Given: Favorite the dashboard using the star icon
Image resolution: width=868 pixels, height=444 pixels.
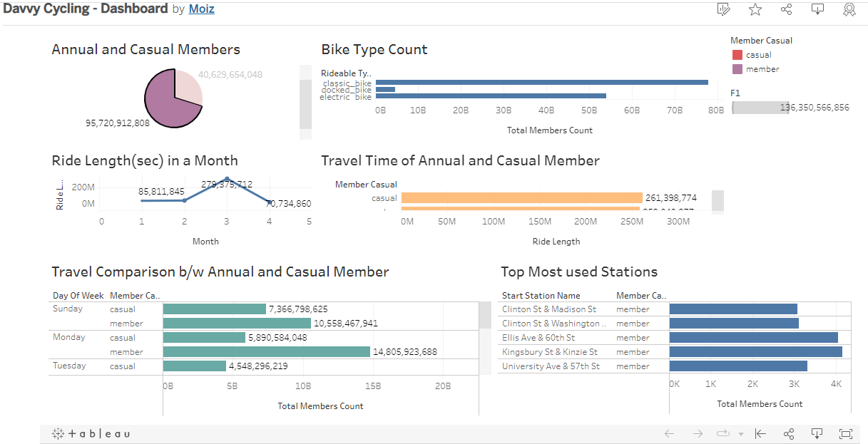Looking at the screenshot, I should [x=755, y=9].
